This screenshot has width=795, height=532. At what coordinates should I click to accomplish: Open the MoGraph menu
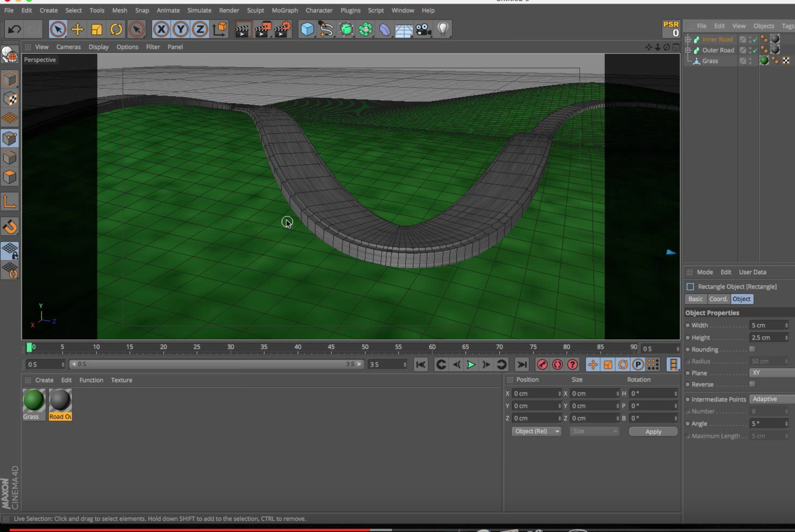click(285, 10)
